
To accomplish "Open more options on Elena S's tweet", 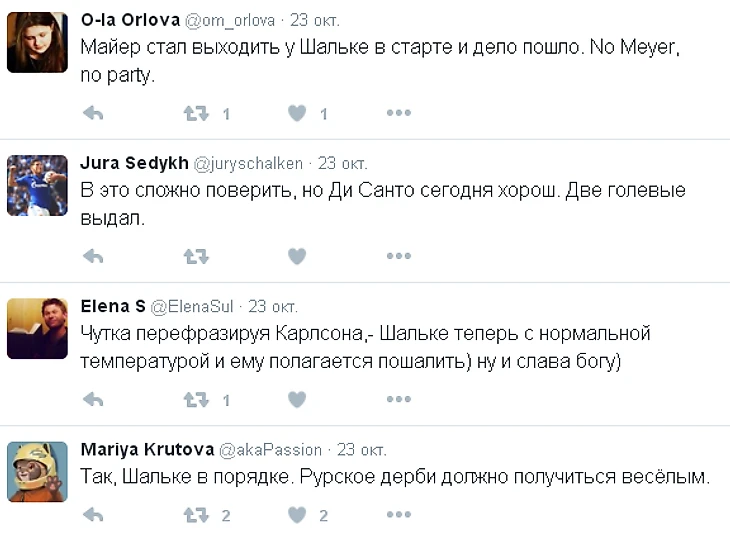I will [x=398, y=400].
